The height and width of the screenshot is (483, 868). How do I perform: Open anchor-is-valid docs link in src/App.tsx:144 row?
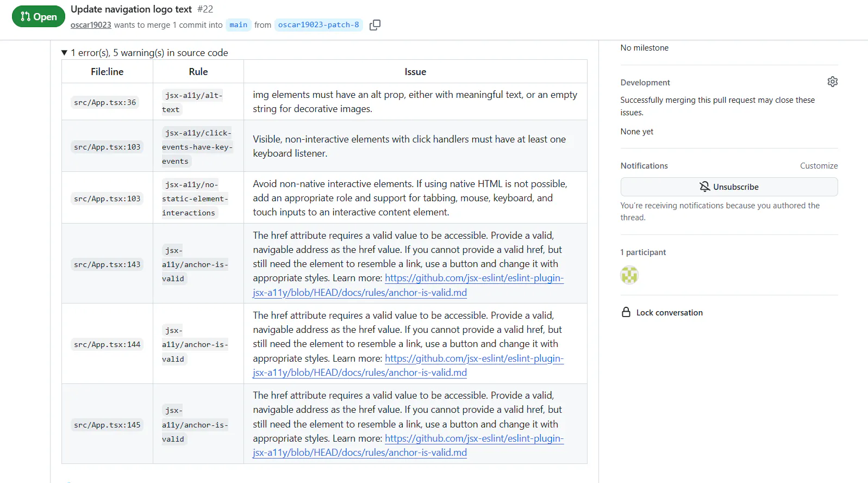tap(408, 366)
